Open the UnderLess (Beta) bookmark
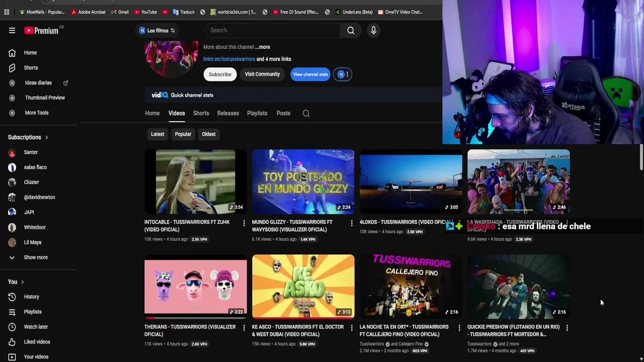The width and height of the screenshot is (644, 362). pos(354,12)
